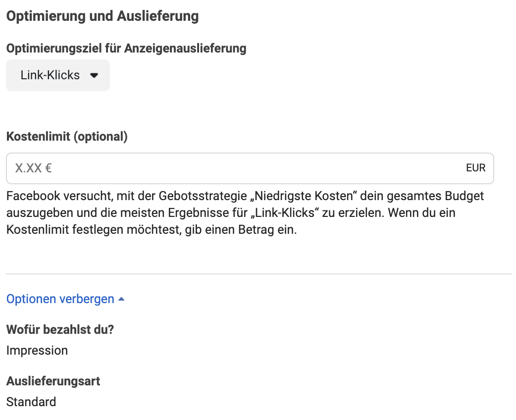Click the EUR currency label
Image resolution: width=516 pixels, height=420 pixels.
(x=475, y=168)
